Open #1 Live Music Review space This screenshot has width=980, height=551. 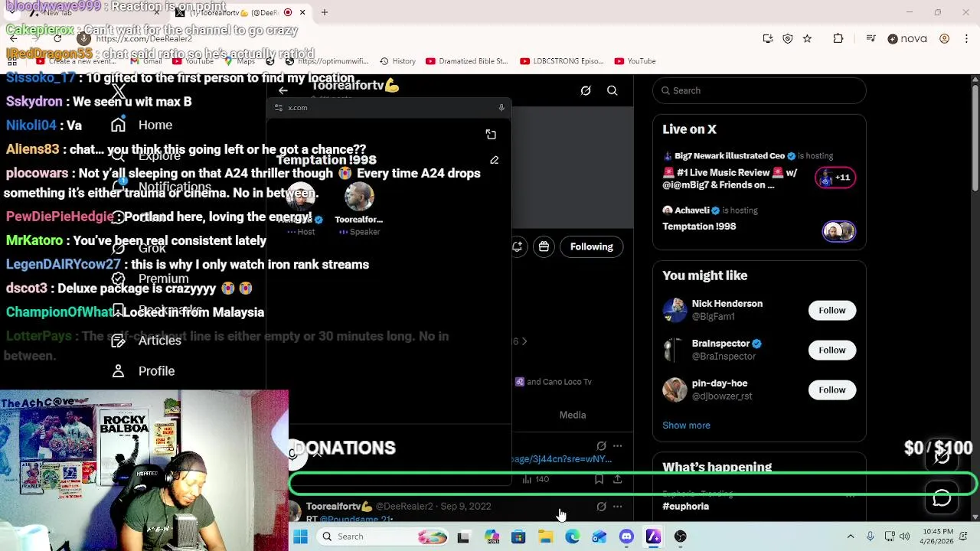(730, 178)
